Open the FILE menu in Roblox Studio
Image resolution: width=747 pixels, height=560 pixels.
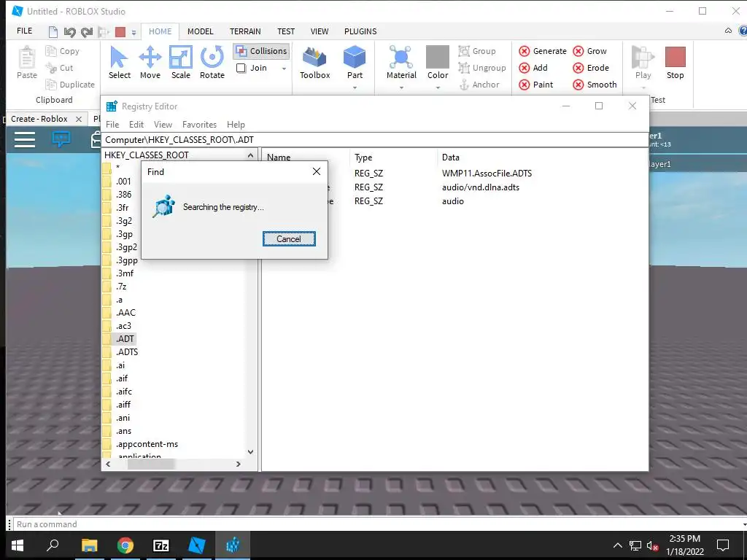(24, 31)
